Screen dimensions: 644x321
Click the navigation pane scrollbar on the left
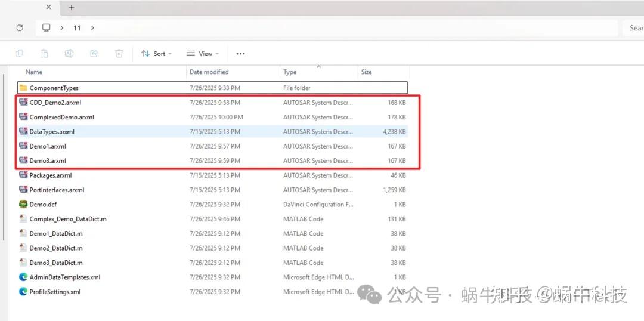[4, 157]
